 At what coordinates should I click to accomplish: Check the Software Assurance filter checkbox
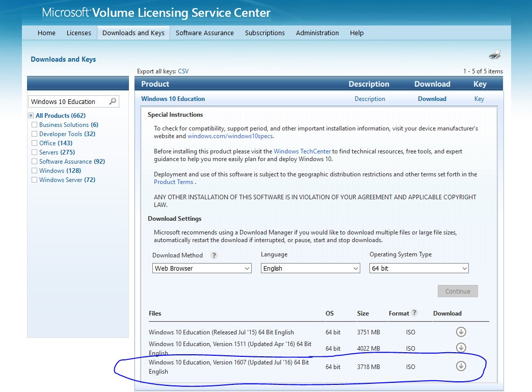(x=34, y=161)
